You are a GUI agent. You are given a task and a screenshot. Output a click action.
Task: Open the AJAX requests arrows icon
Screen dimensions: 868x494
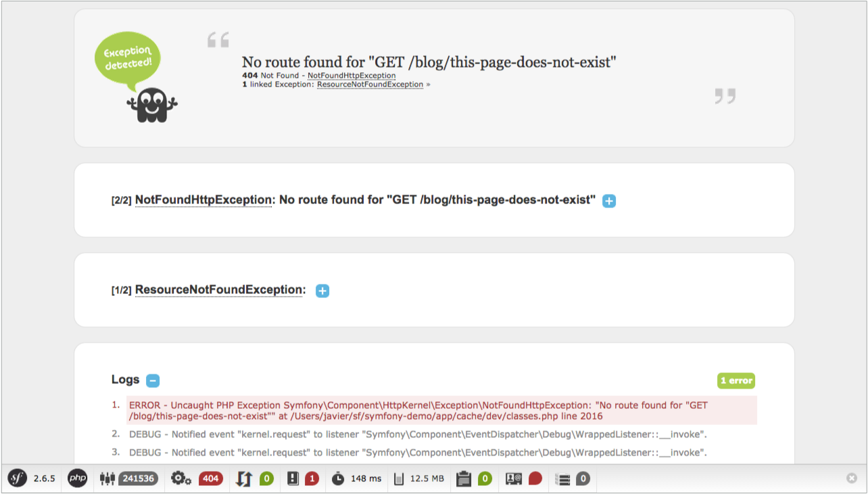[244, 478]
